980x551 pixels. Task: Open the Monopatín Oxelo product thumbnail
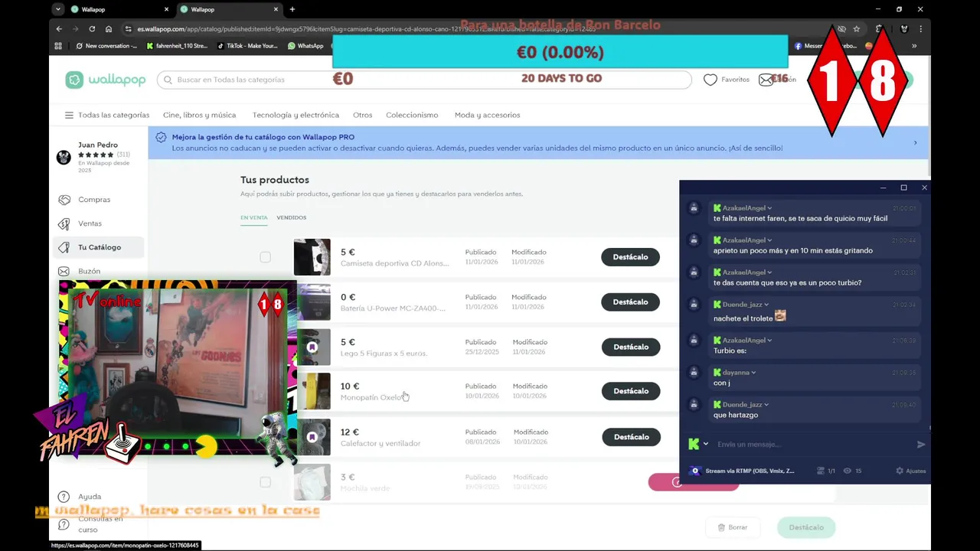point(312,391)
